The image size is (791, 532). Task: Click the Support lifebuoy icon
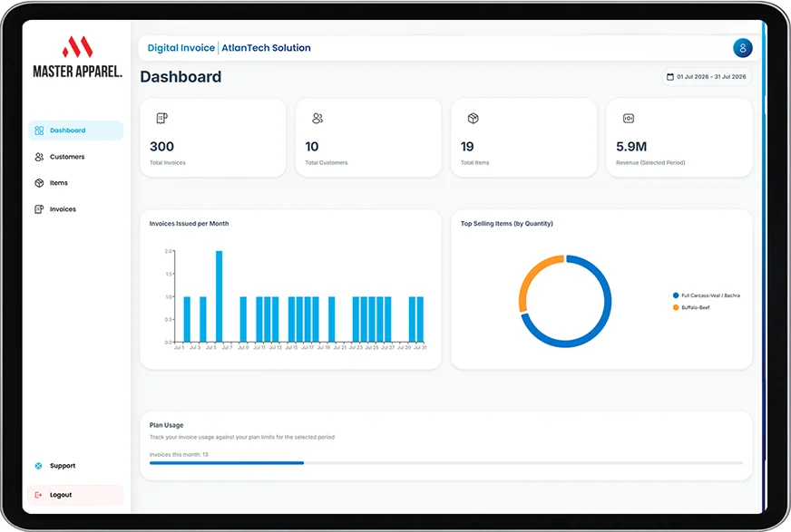point(38,466)
